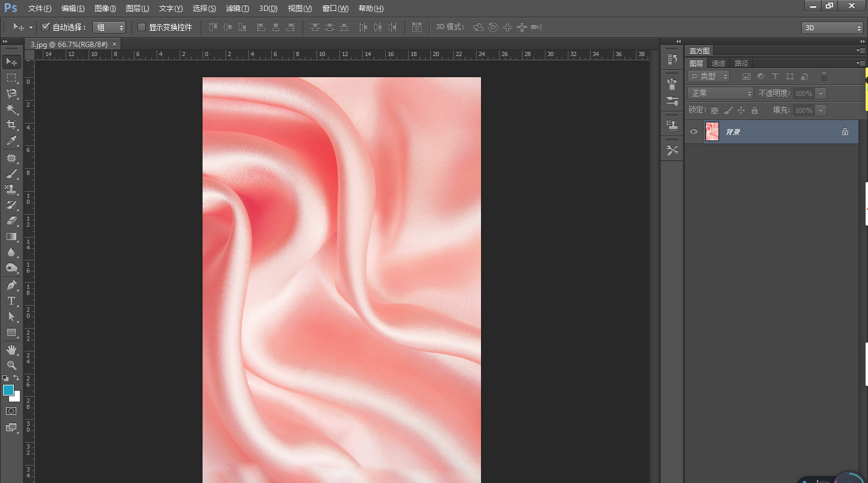Screen dimensions: 868x483
Task: Open the 图像(I) menu
Action: pos(105,8)
